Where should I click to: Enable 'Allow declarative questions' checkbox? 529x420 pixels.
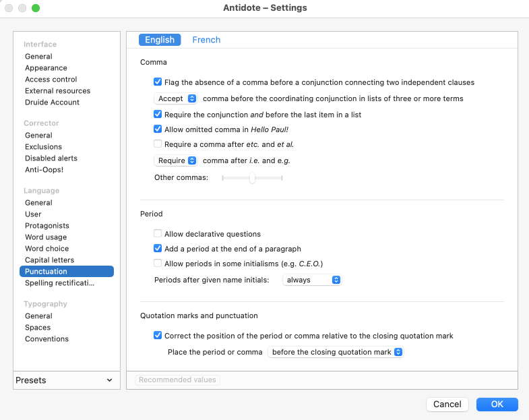pos(158,234)
